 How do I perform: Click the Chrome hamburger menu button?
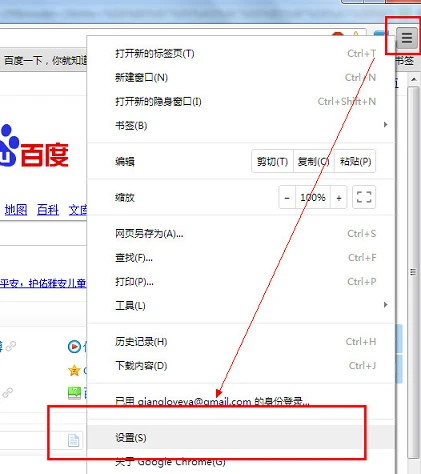407,38
